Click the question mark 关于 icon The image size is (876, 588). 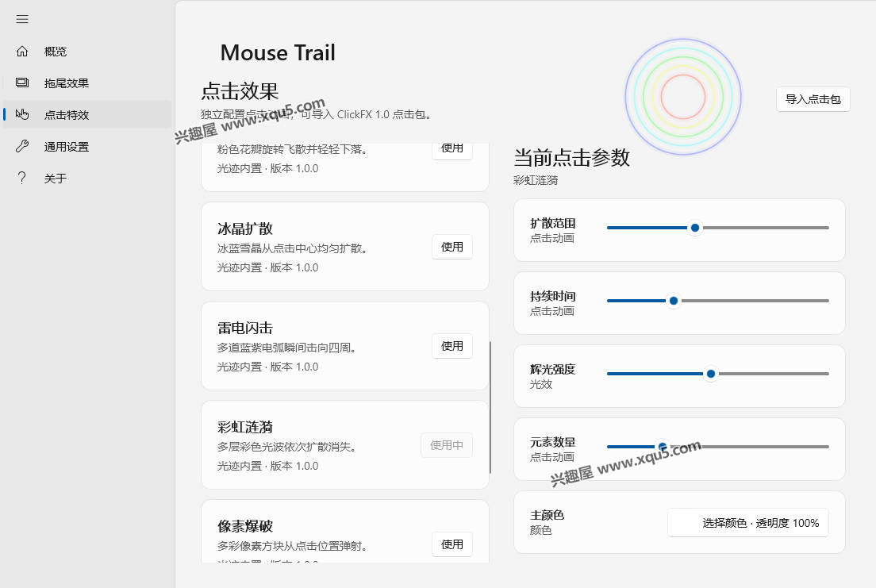(x=22, y=179)
